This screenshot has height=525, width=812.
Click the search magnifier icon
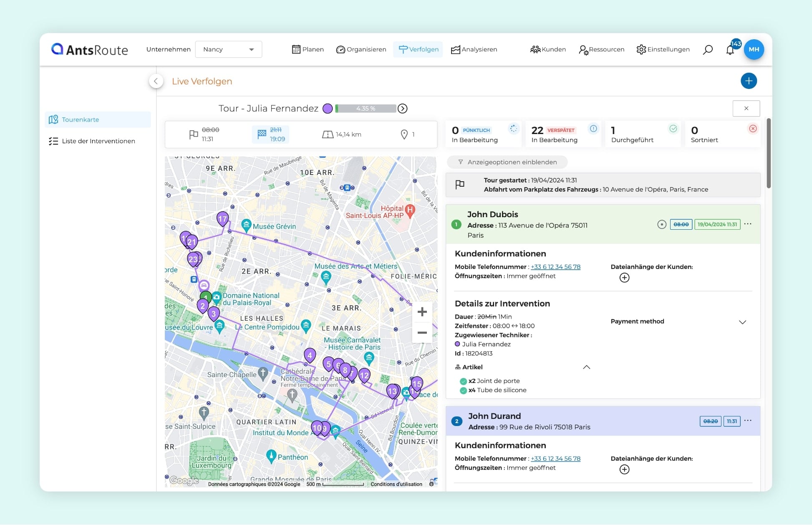coord(707,50)
